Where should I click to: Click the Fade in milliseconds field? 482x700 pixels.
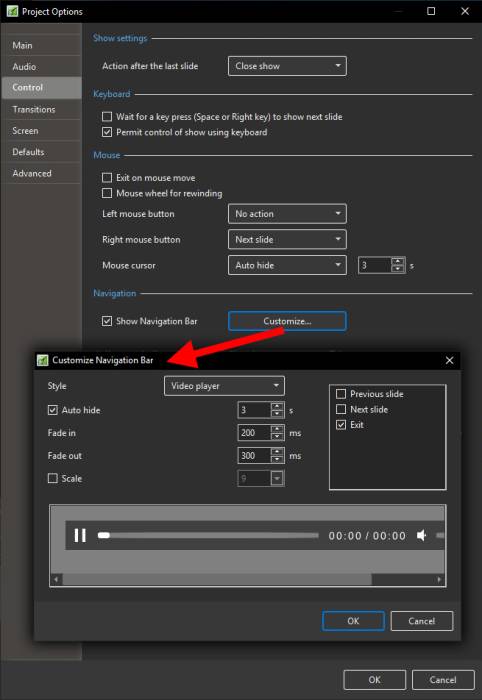coord(254,433)
